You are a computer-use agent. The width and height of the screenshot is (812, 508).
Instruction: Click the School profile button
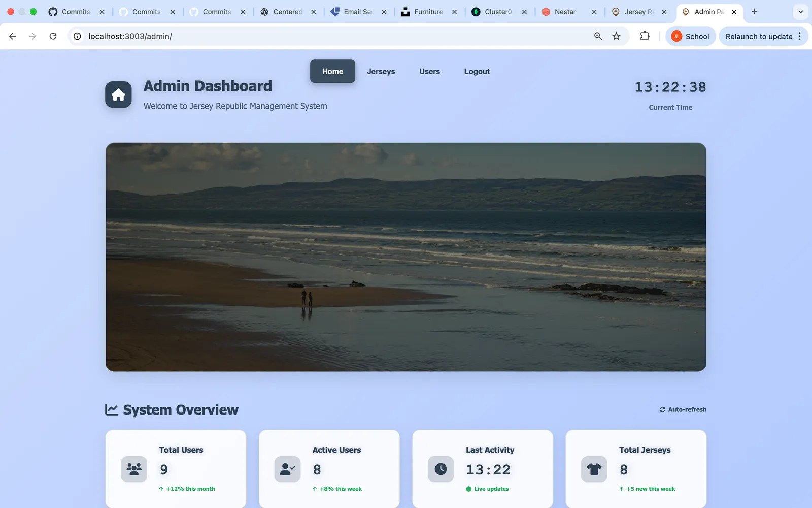coord(690,36)
